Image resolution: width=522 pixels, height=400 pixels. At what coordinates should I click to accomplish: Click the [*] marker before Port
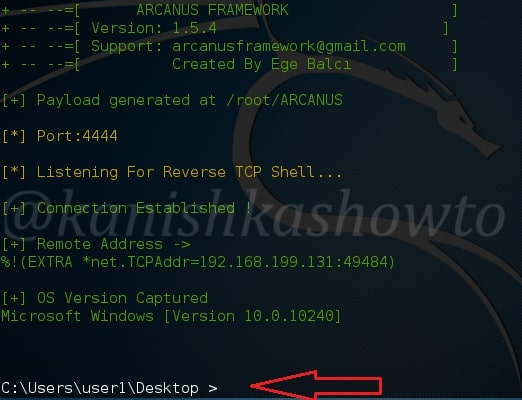pyautogui.click(x=14, y=136)
